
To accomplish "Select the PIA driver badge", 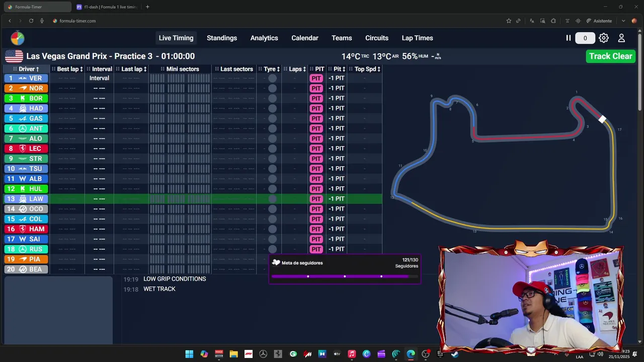I will click(x=26, y=259).
